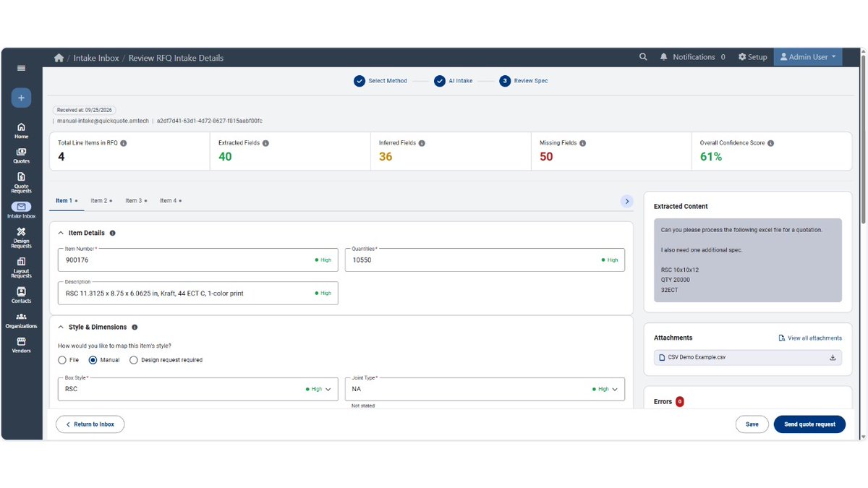Open the hamburger menu in sidebar
Screen dimensions: 868x488
(21, 68)
